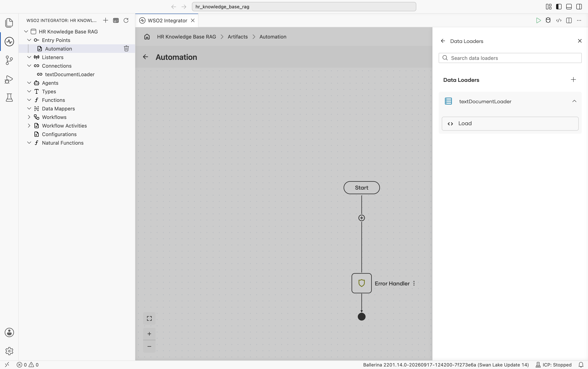This screenshot has width=588, height=369.
Task: Collapse the Entry Points tree section
Action: pyautogui.click(x=29, y=40)
